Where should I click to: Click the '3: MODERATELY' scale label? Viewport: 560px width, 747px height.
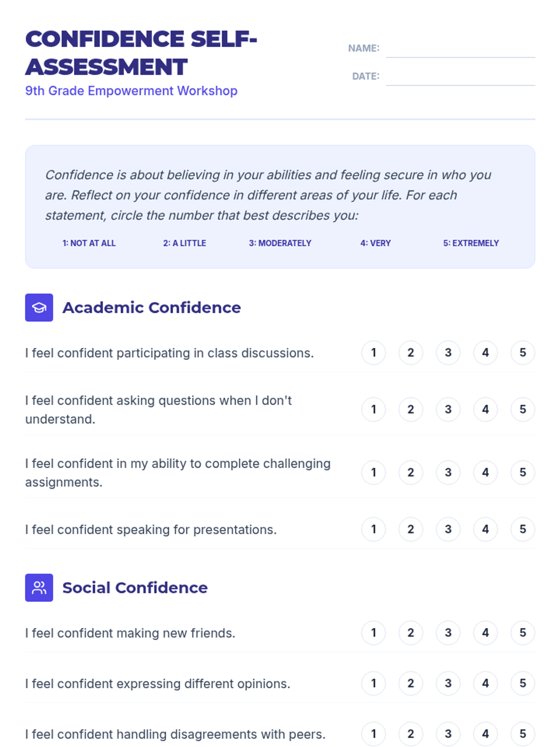(x=280, y=243)
